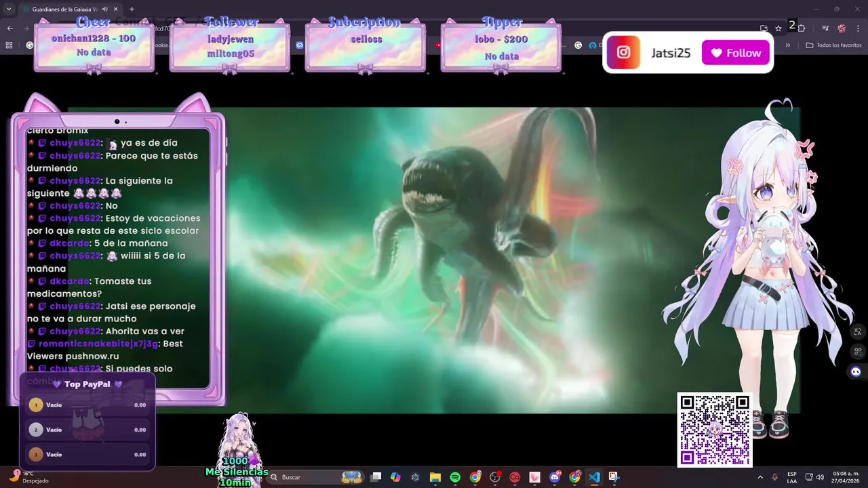Expand the bookmarks overflow chevron
This screenshot has height=488, width=868.
pyautogui.click(x=788, y=45)
